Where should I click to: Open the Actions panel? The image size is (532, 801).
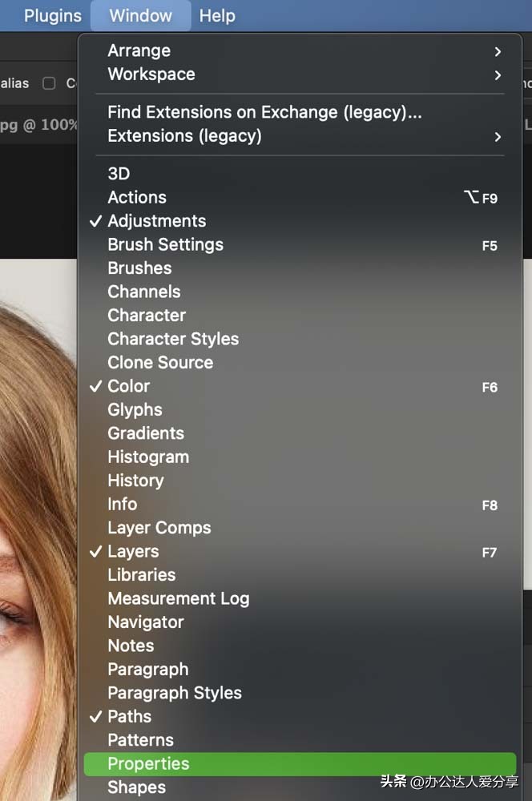click(300, 197)
